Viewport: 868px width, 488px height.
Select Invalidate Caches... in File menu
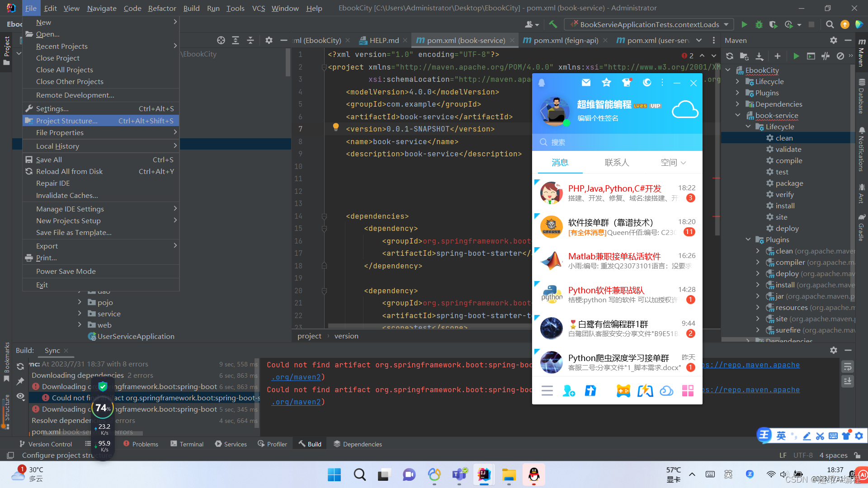coord(67,195)
